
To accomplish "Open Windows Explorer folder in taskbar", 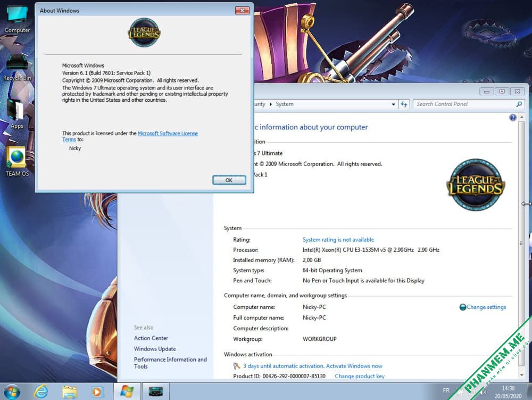I will [x=69, y=391].
